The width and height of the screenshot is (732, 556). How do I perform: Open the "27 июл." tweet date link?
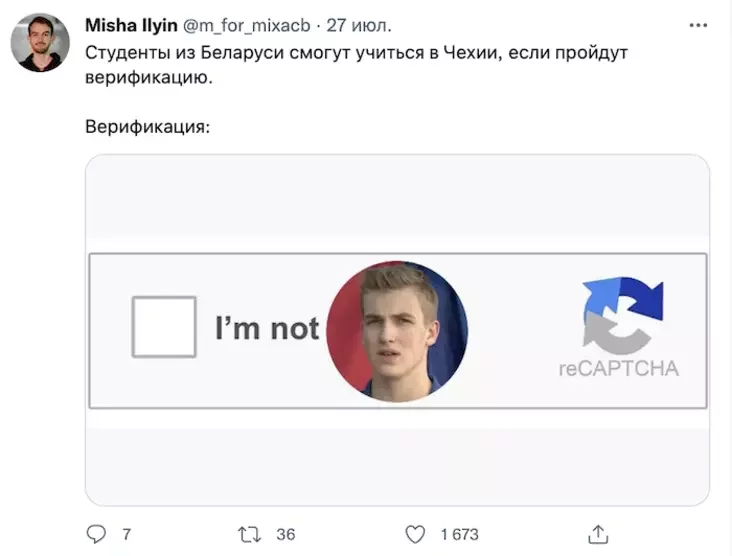(x=359, y=25)
